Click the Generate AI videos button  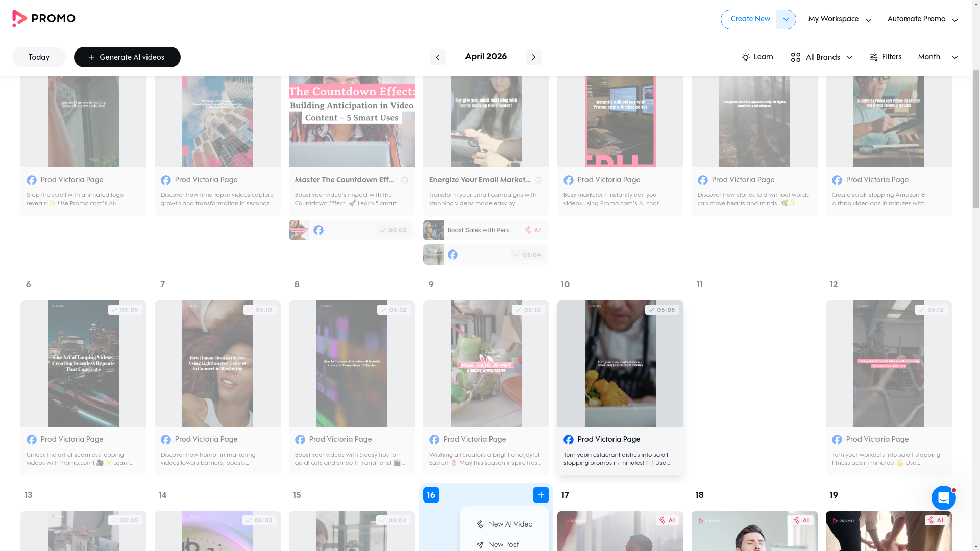(127, 57)
